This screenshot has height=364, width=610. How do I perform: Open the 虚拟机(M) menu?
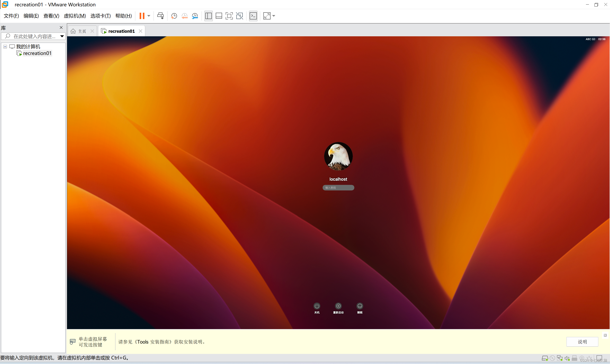tap(75, 16)
